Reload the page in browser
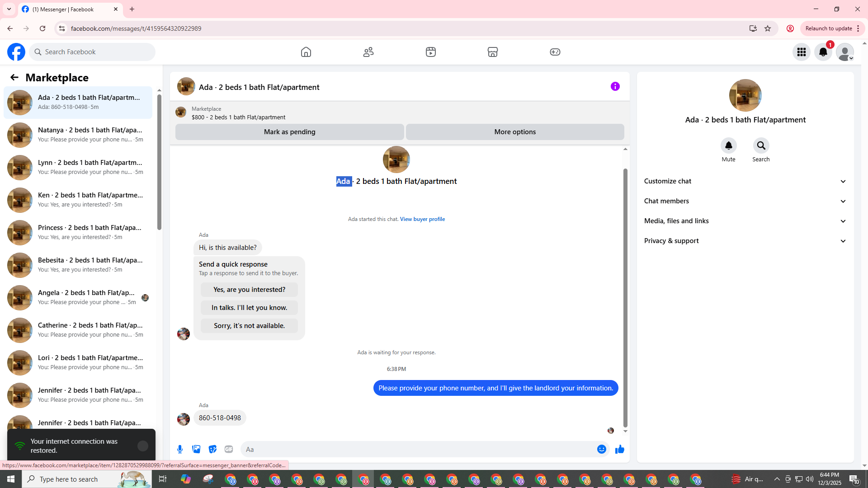The width and height of the screenshot is (868, 488). pyautogui.click(x=42, y=28)
